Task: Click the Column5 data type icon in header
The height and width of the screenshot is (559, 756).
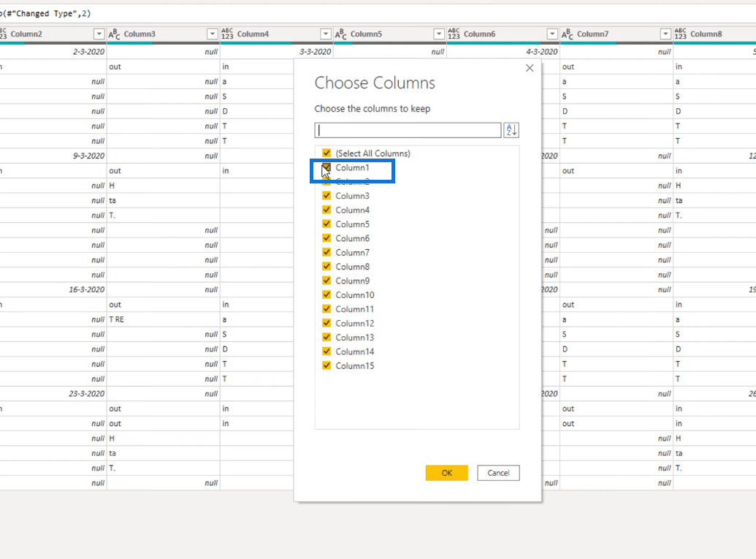Action: point(341,34)
